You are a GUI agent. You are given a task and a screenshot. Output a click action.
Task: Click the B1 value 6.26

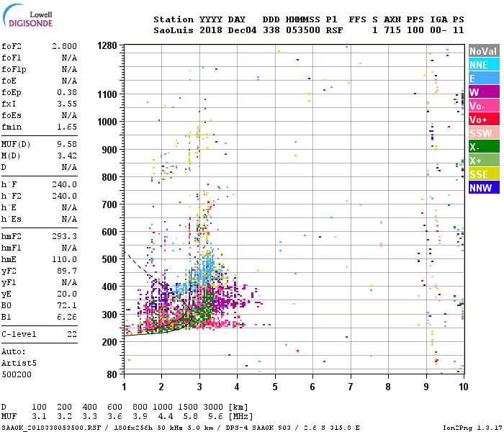click(67, 318)
